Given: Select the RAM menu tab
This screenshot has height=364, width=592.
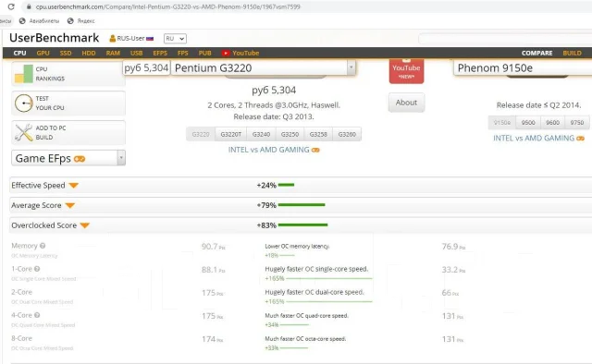Looking at the screenshot, I should click(113, 54).
